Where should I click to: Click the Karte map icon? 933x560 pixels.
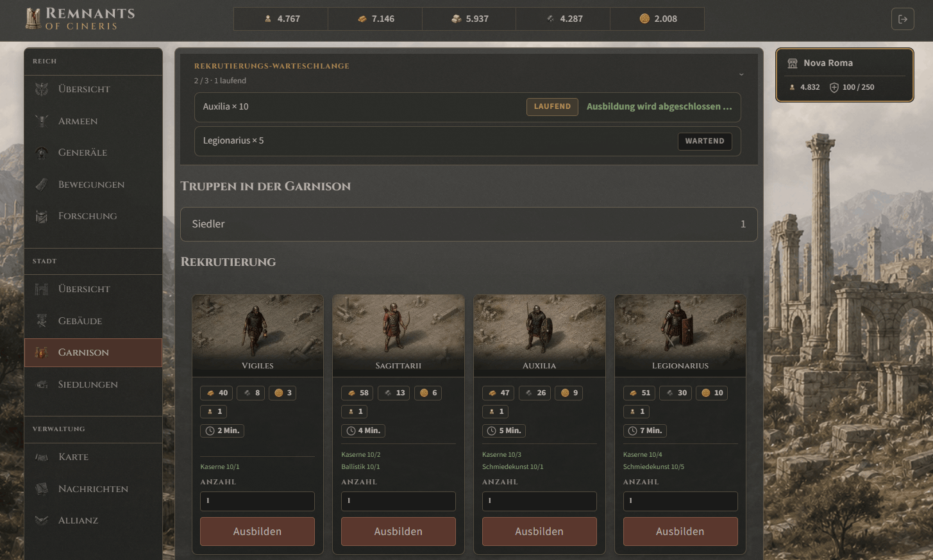click(42, 457)
